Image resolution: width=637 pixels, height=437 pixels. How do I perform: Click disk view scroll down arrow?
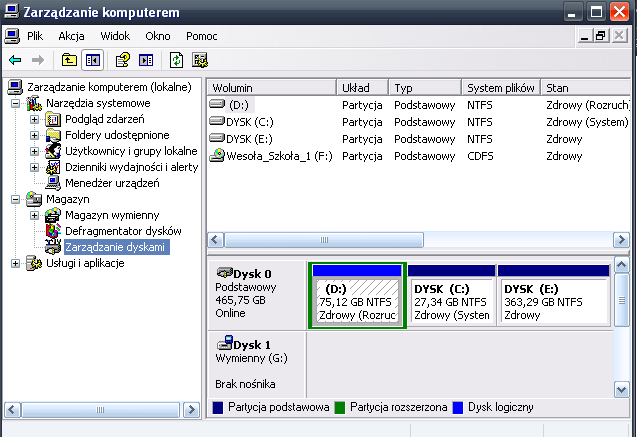point(622,390)
